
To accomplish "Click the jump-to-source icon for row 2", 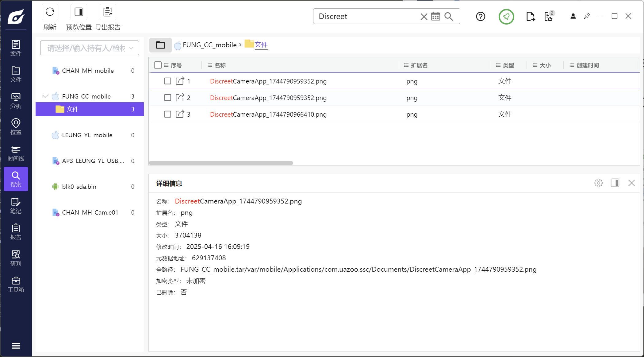I will [x=180, y=98].
